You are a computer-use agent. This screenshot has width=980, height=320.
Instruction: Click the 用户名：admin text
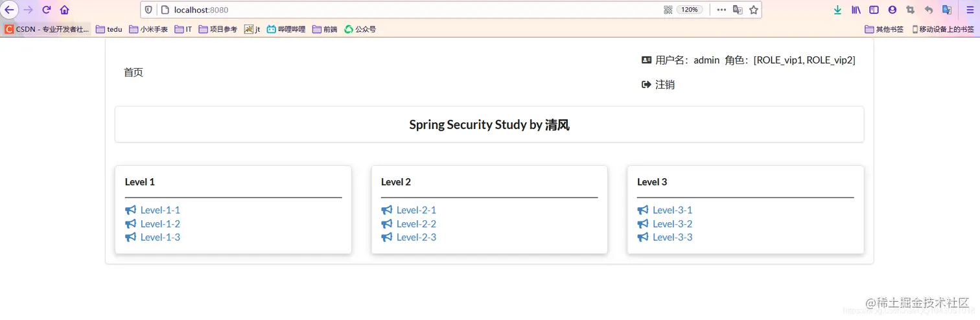click(x=687, y=60)
